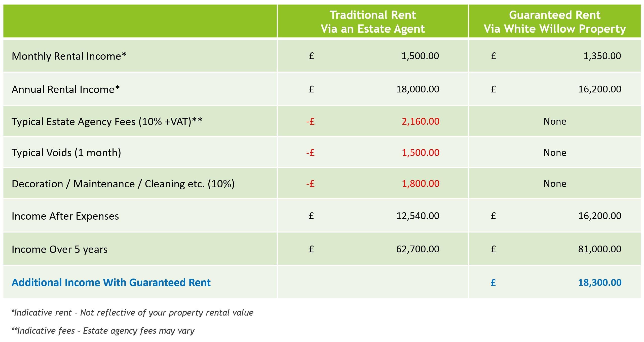The image size is (644, 342).
Task: Click the Typical Estate Agency Fees label
Action: click(107, 122)
